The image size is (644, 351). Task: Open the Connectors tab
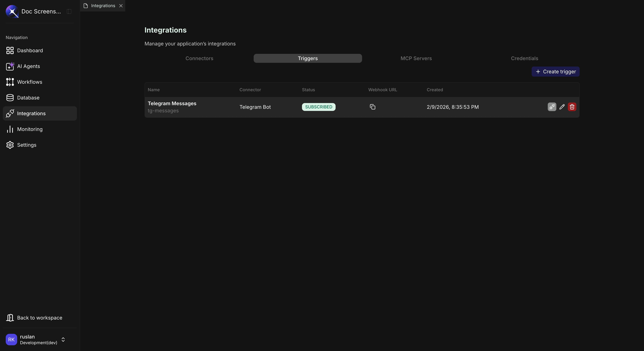tap(199, 58)
